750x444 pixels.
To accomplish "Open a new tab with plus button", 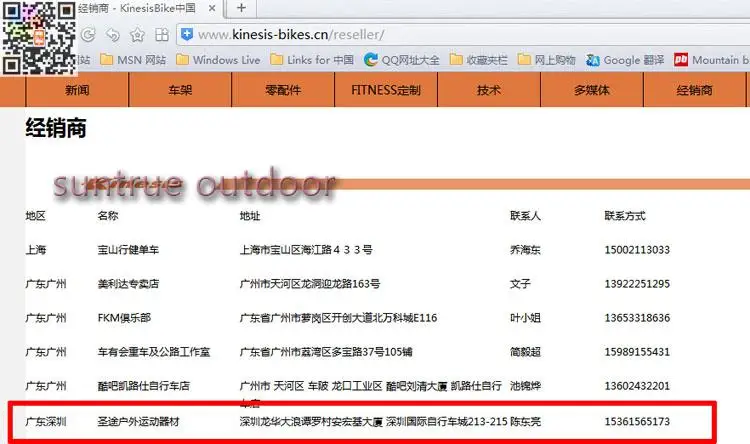I will pos(241,8).
